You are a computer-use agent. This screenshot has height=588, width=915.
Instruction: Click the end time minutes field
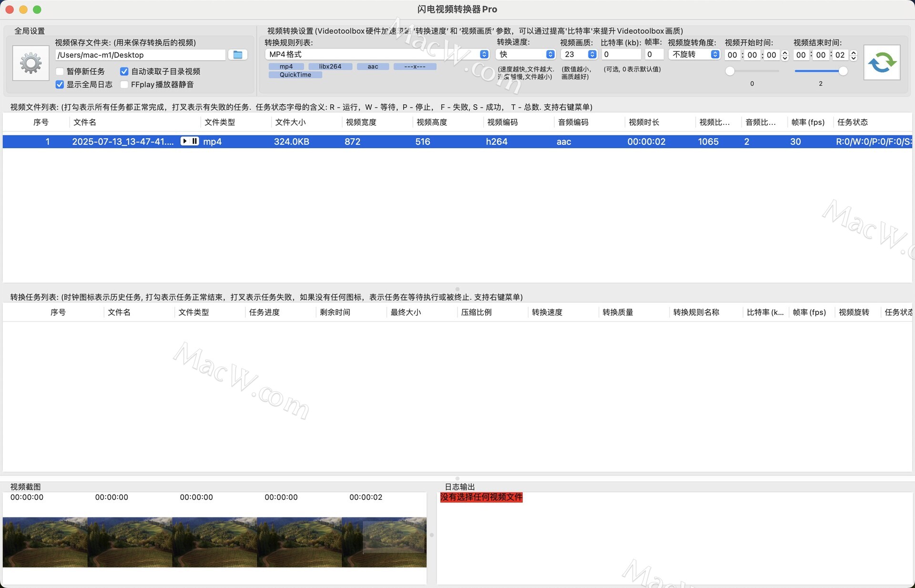pyautogui.click(x=821, y=55)
